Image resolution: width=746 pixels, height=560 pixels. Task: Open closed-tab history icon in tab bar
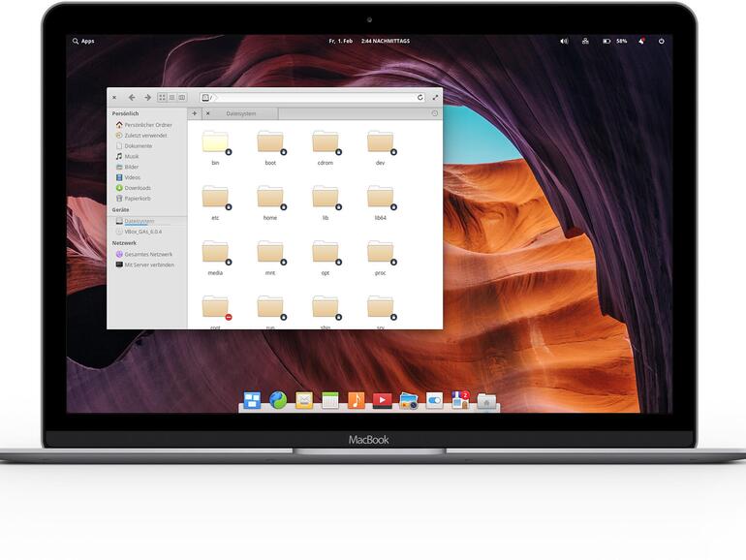pyautogui.click(x=434, y=113)
